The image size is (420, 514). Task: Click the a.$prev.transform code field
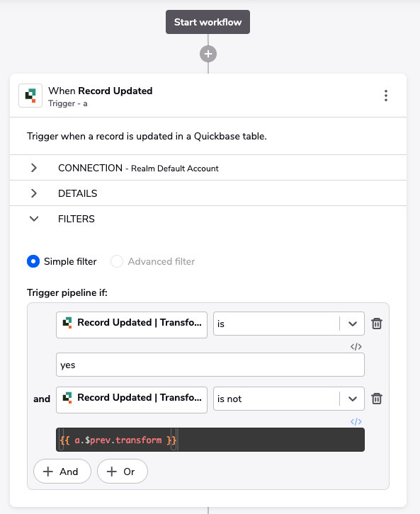click(x=210, y=440)
